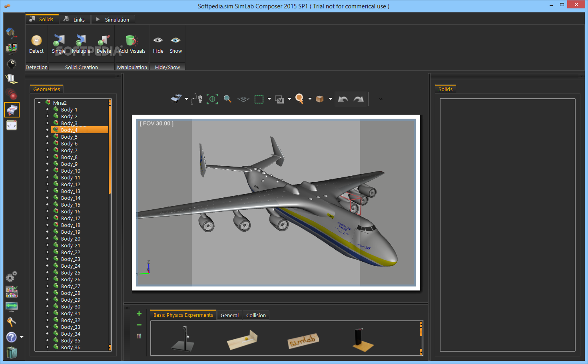The image size is (588, 364).
Task: Open dropdown arrow beside overlapping windows icon
Action: coord(289,99)
